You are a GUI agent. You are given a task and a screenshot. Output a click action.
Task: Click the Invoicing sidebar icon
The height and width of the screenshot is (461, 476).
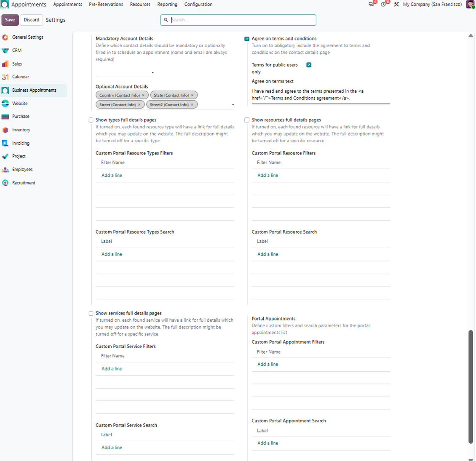5,143
